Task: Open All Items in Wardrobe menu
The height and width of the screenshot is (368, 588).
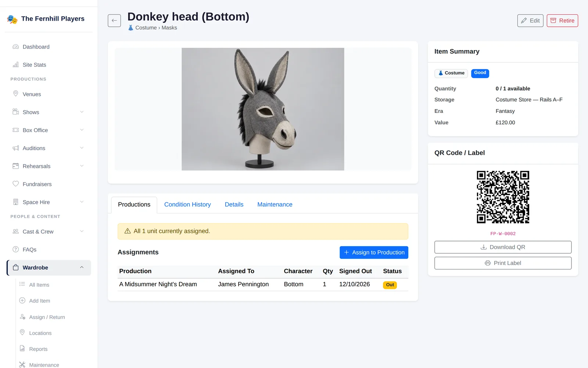Action: 39,285
